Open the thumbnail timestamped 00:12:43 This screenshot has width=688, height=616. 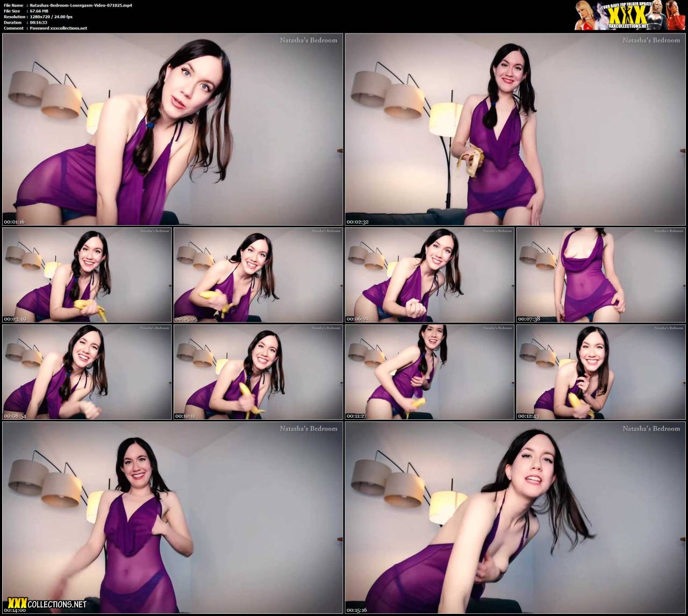point(600,372)
